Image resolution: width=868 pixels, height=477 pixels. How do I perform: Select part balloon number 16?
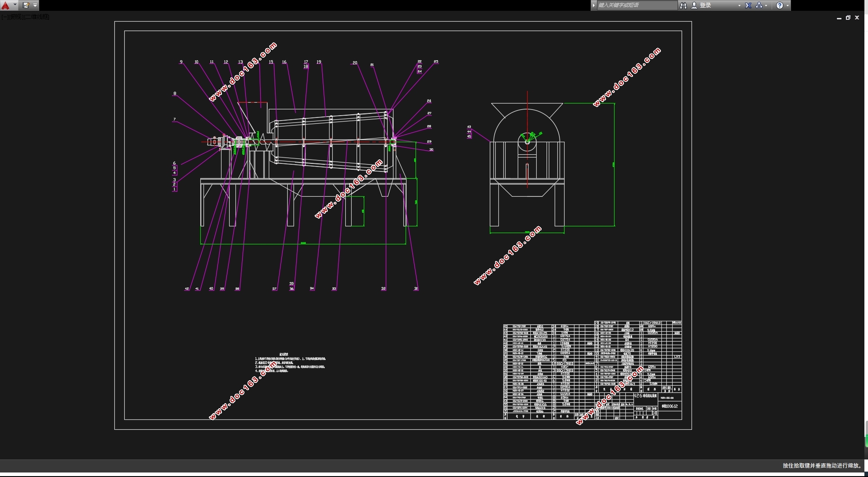(x=285, y=62)
